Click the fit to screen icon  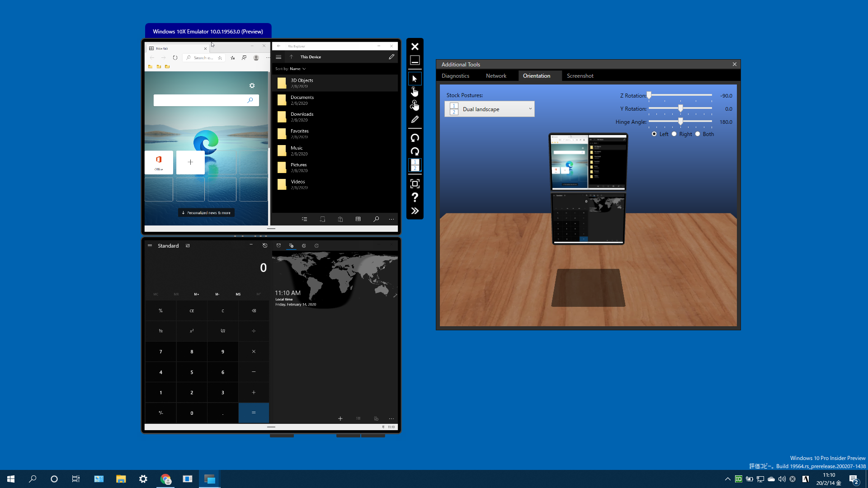pos(415,183)
